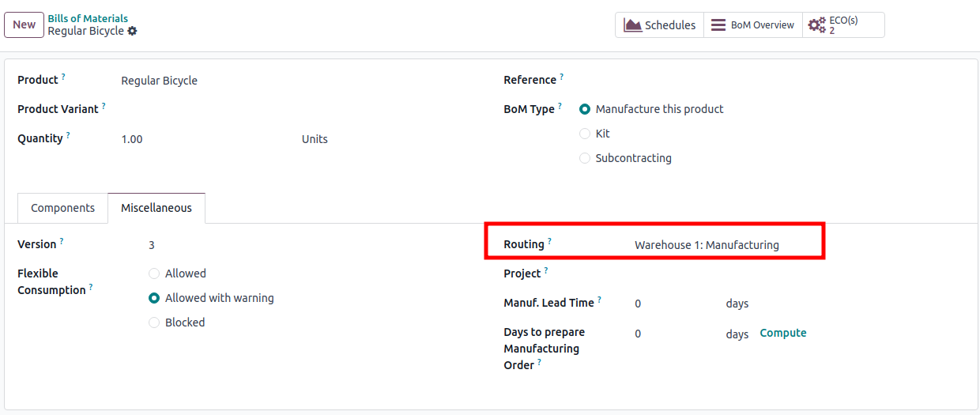
Task: Click the BoM Overview list icon
Action: pos(718,25)
